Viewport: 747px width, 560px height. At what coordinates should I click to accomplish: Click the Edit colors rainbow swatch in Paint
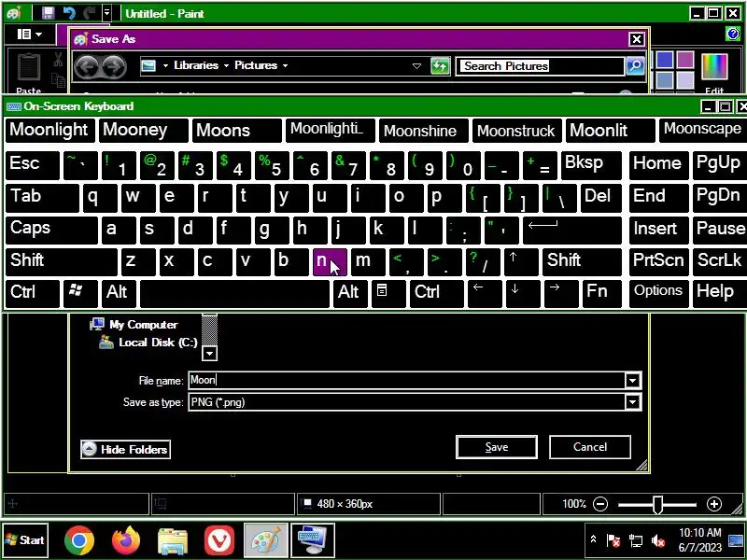tap(714, 66)
